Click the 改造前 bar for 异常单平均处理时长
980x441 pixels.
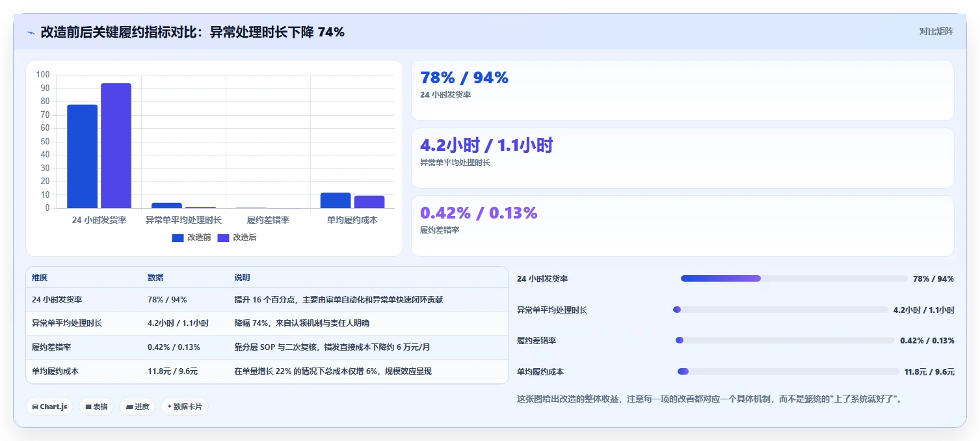tap(167, 206)
